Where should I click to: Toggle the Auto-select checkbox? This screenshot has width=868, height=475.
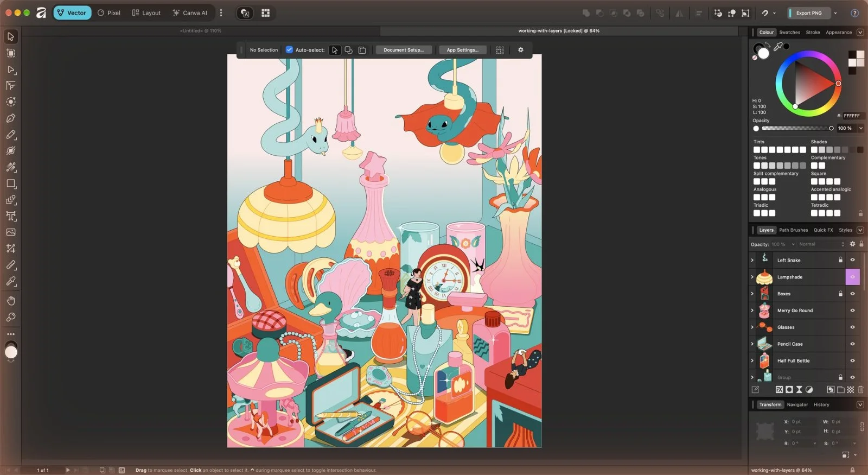[x=289, y=50]
